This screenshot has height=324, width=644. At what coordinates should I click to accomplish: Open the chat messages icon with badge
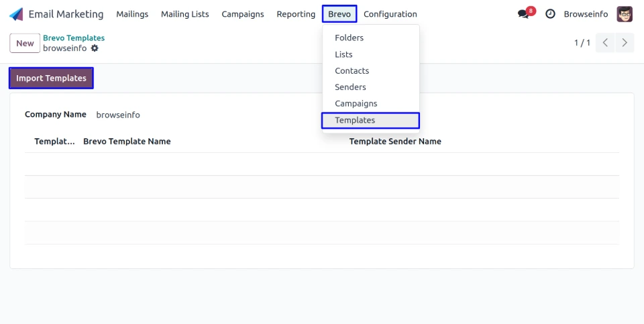pyautogui.click(x=524, y=14)
